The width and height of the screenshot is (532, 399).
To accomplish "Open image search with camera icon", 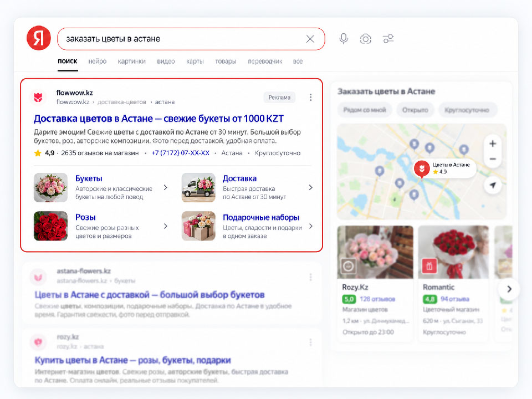I will click(x=365, y=39).
